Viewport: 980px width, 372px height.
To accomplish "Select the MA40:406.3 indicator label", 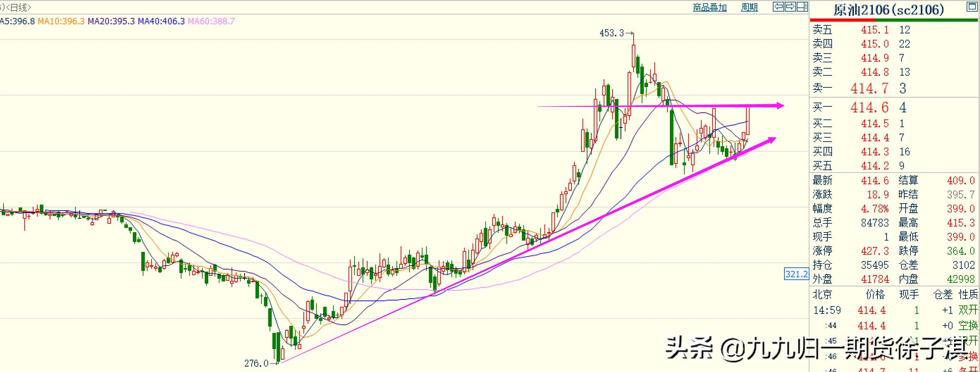I will pos(161,21).
